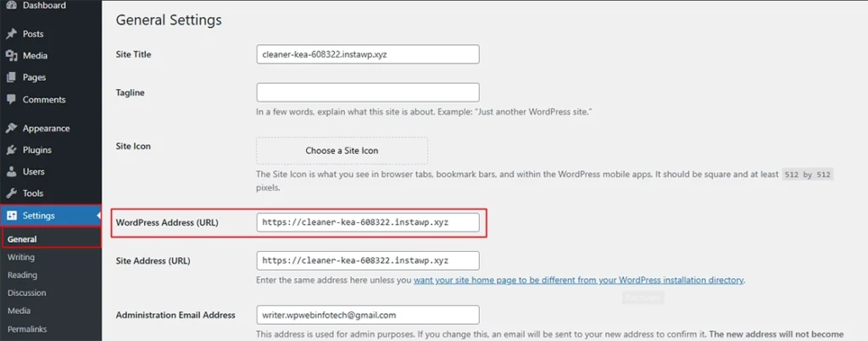Focus the Site Address URL field
This screenshot has width=868, height=341.
[x=368, y=260]
